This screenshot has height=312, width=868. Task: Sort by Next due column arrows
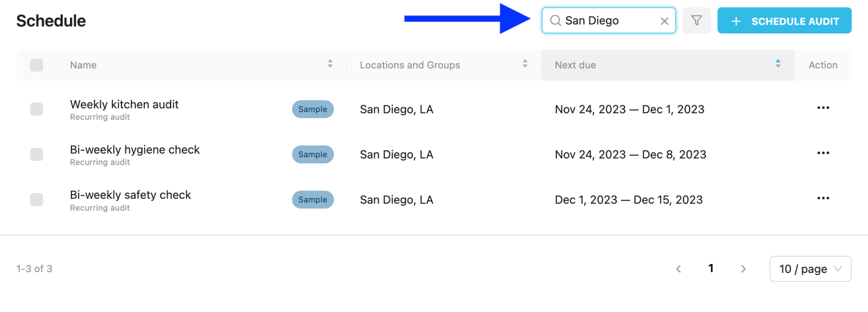tap(778, 64)
